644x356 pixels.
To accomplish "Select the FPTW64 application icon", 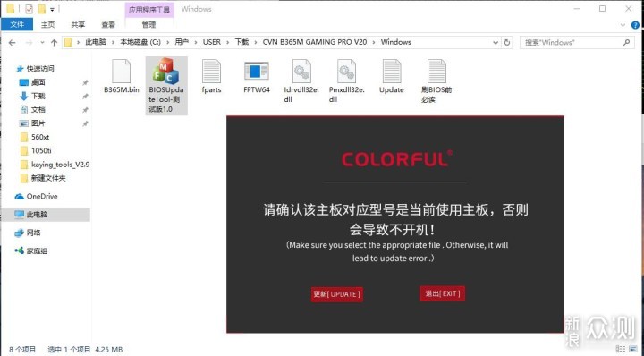I will tap(257, 71).
